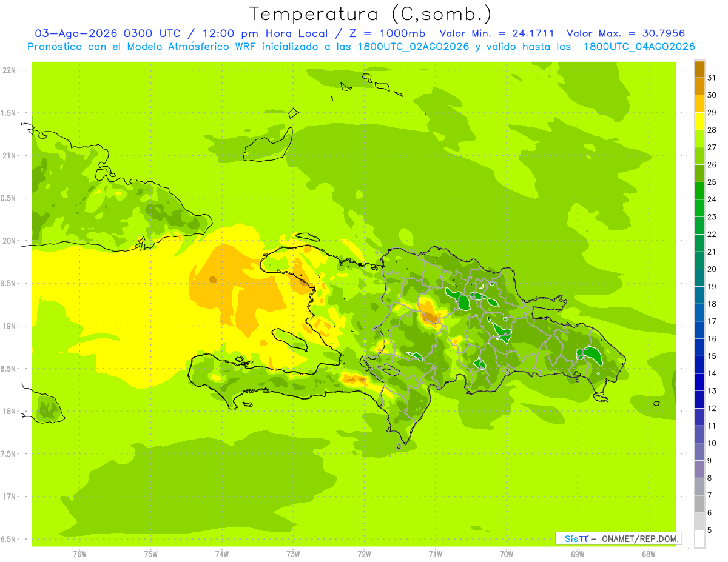Viewport: 728px width, 562px height.
Task: Click the blue "SisTT" logo text
Action: tap(576, 538)
